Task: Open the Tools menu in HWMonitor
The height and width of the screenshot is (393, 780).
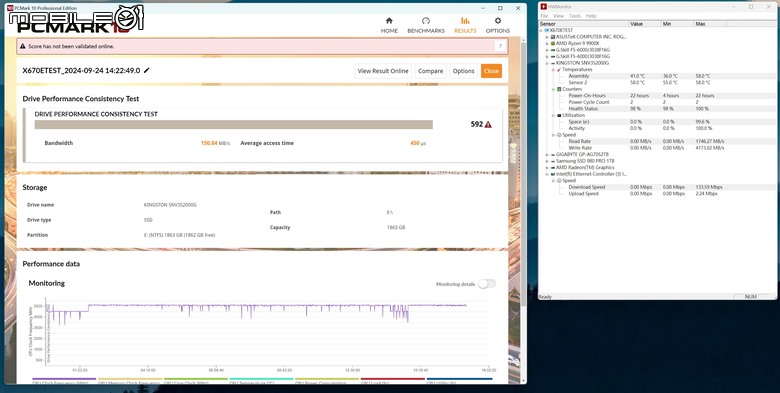Action: [575, 16]
